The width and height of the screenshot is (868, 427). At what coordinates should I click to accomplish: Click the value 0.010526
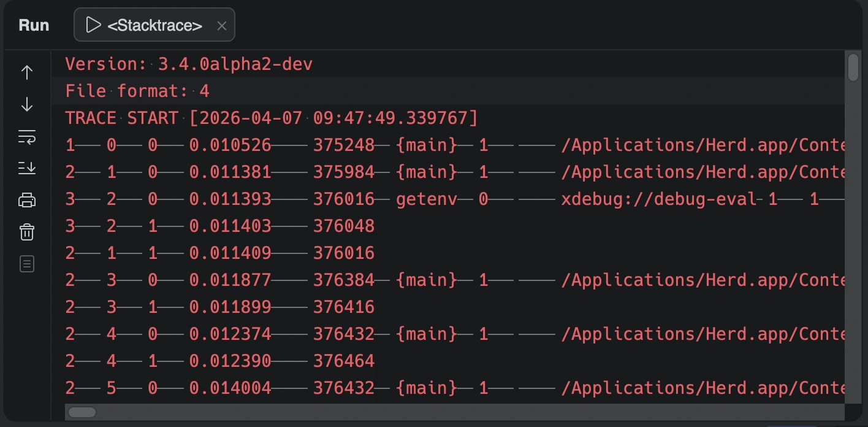(x=230, y=145)
